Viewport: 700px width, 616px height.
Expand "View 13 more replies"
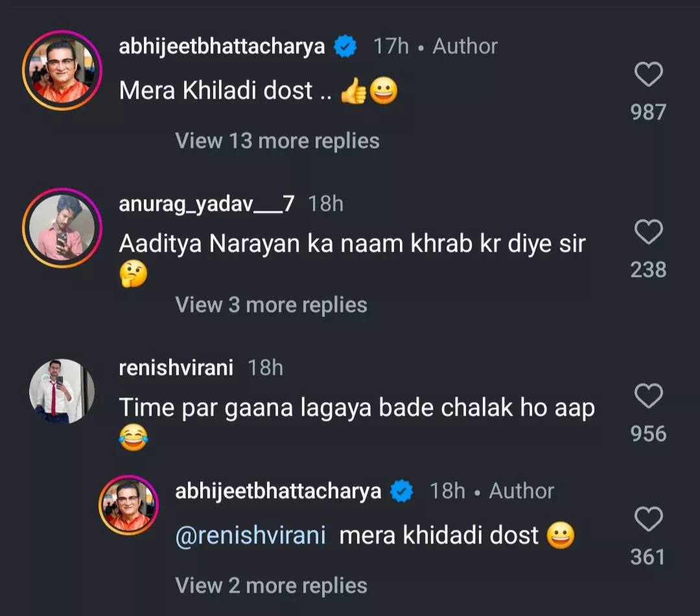[277, 141]
